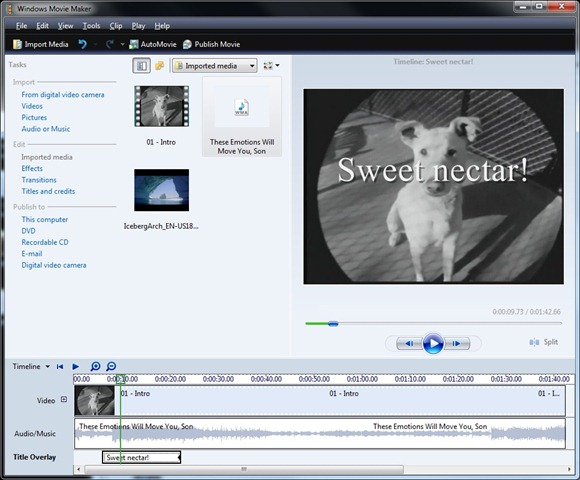Publish via E-mail link

tap(32, 254)
